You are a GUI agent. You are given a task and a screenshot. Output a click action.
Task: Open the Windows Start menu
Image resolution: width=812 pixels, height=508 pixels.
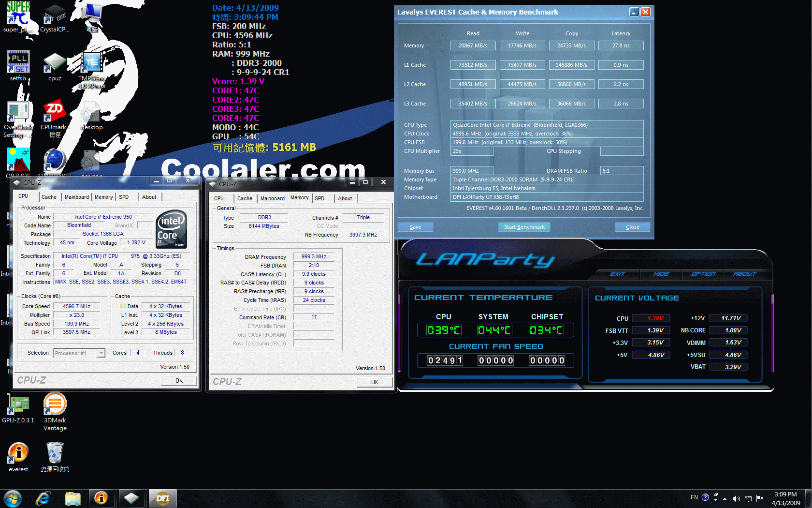13,498
